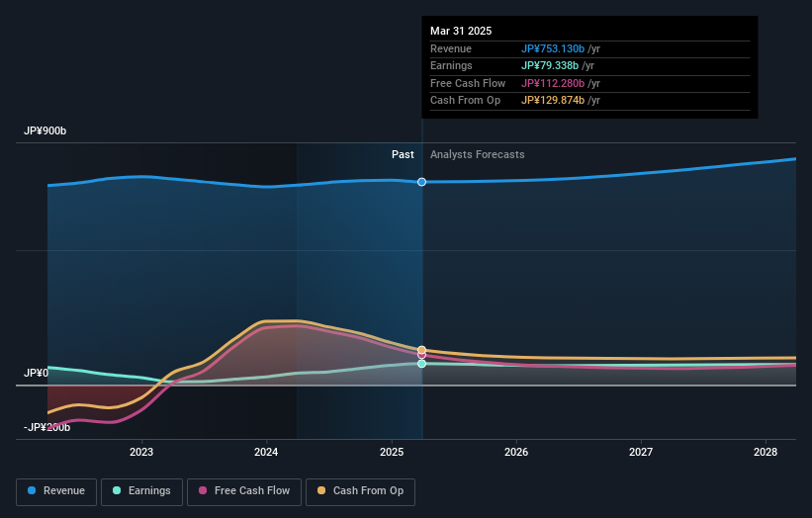
Task: Click the Cash From Op tooltip row label
Action: click(465, 101)
